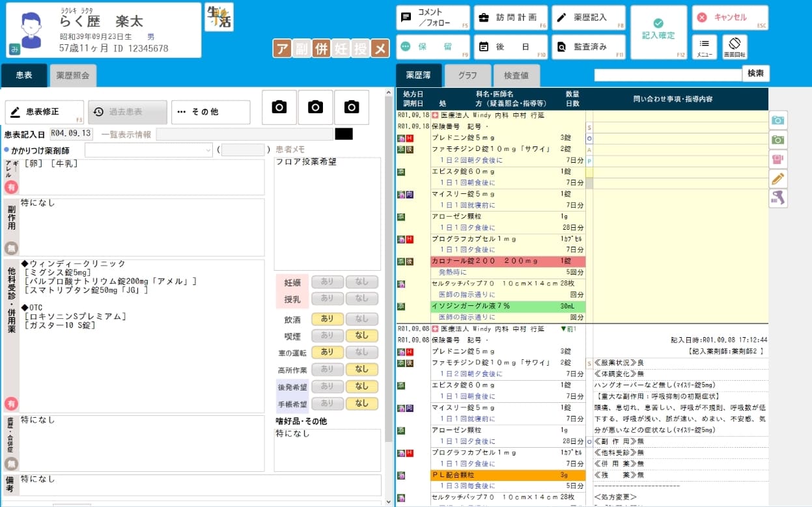Image resolution: width=812 pixels, height=507 pixels.
Task: Switch to the 薬歴照会 tab
Action: click(x=73, y=75)
